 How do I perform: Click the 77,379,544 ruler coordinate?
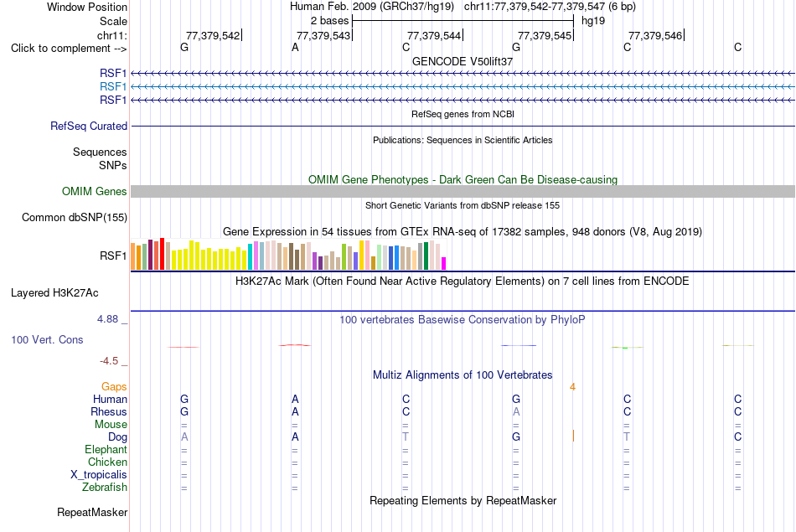pyautogui.click(x=434, y=35)
